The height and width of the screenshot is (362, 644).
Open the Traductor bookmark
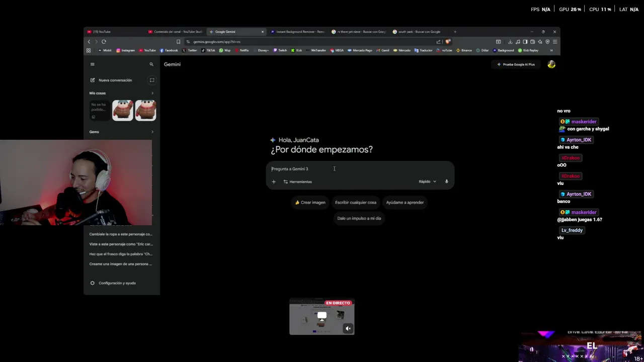423,50
